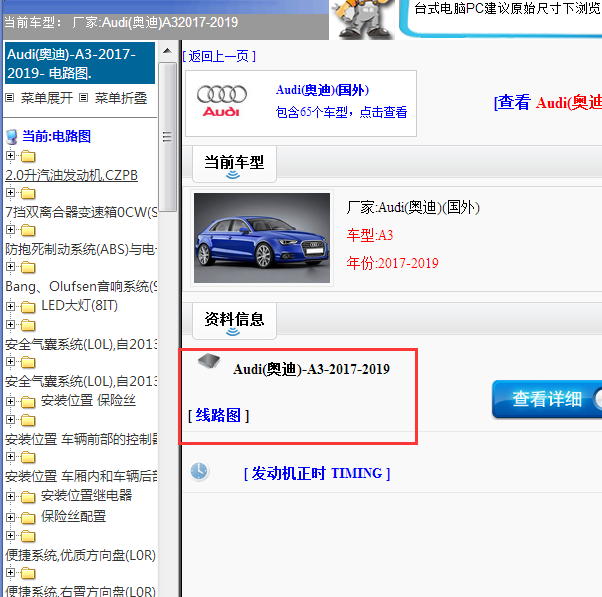Click the folder icon beside 保险丝配置
602x597 pixels.
(x=28, y=518)
